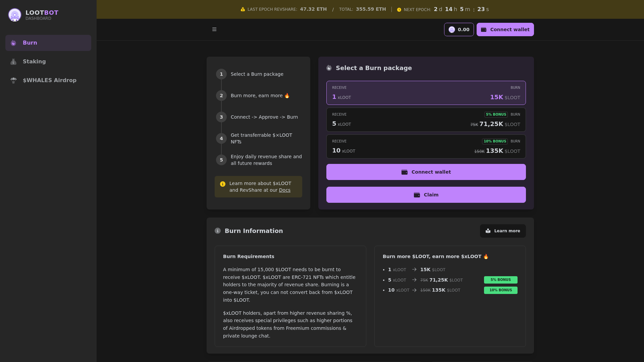Click header Connect wallet button

[505, 29]
